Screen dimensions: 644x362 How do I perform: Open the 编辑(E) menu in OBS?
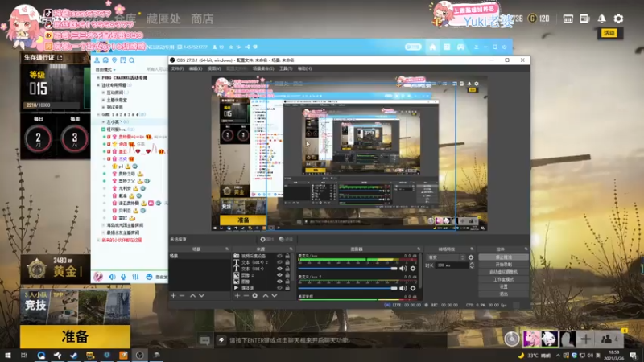196,68
